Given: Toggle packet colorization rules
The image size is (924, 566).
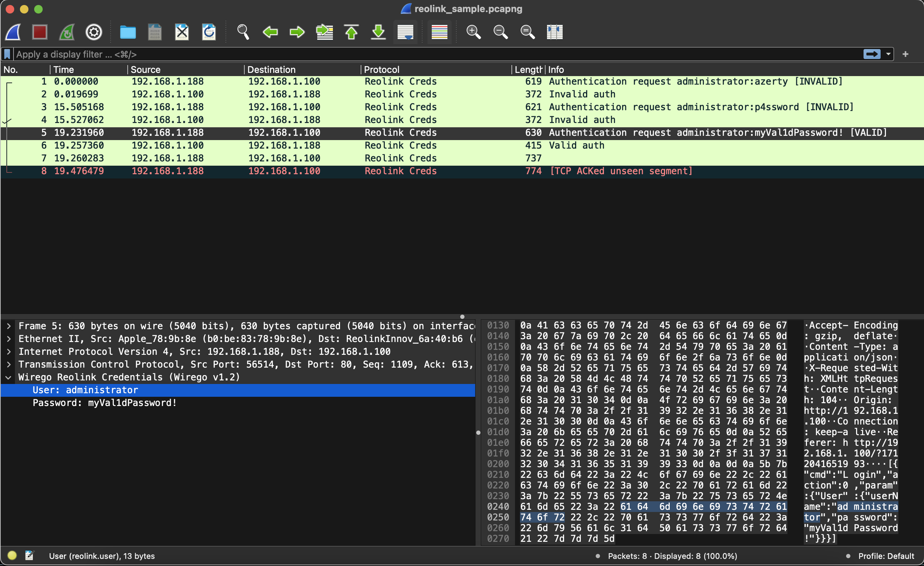Looking at the screenshot, I should tap(440, 32).
